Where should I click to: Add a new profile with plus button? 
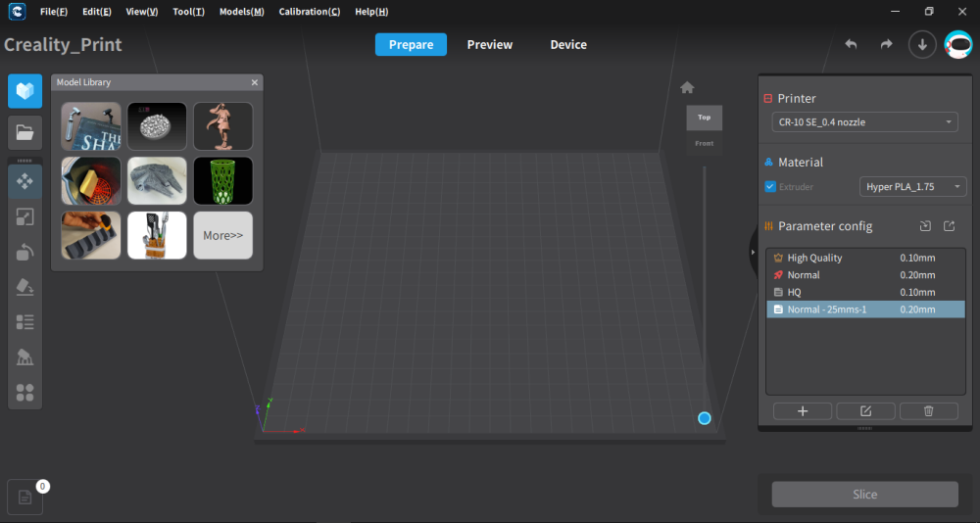[x=803, y=411]
